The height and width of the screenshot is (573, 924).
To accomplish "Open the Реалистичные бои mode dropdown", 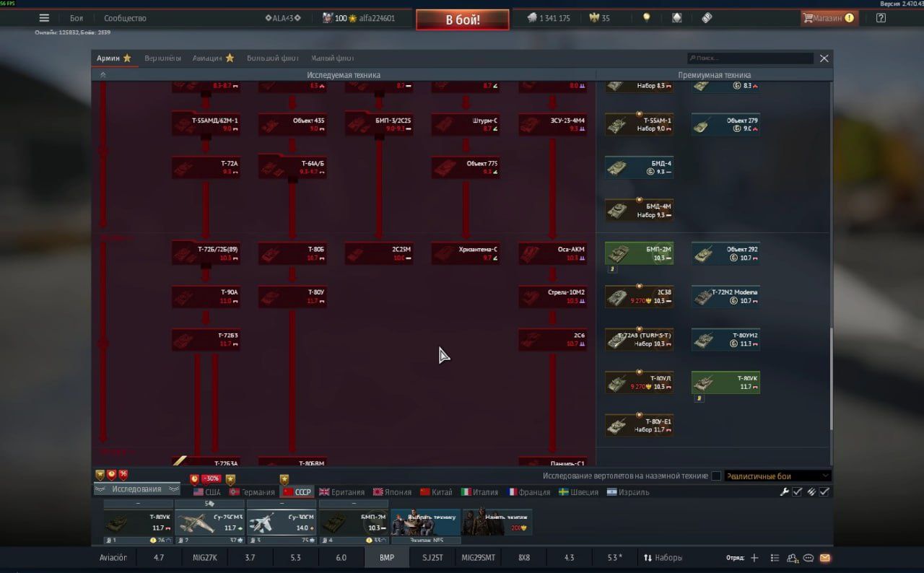I will (x=777, y=476).
